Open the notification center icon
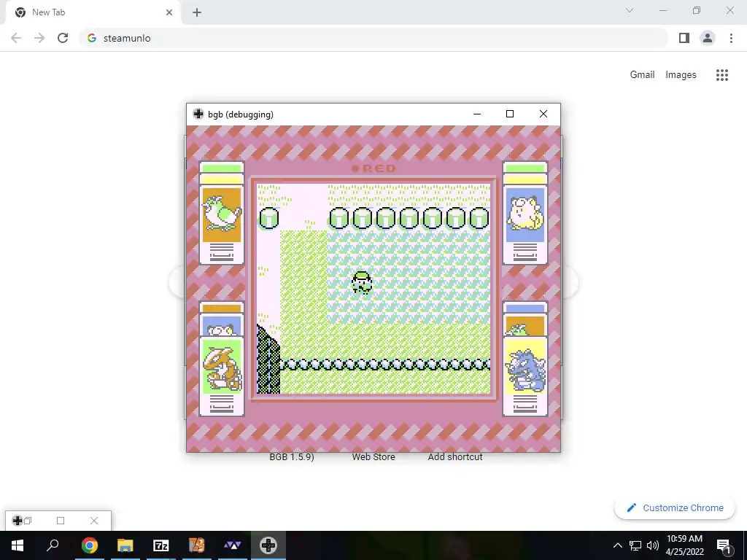This screenshot has height=560, width=747. (x=724, y=545)
